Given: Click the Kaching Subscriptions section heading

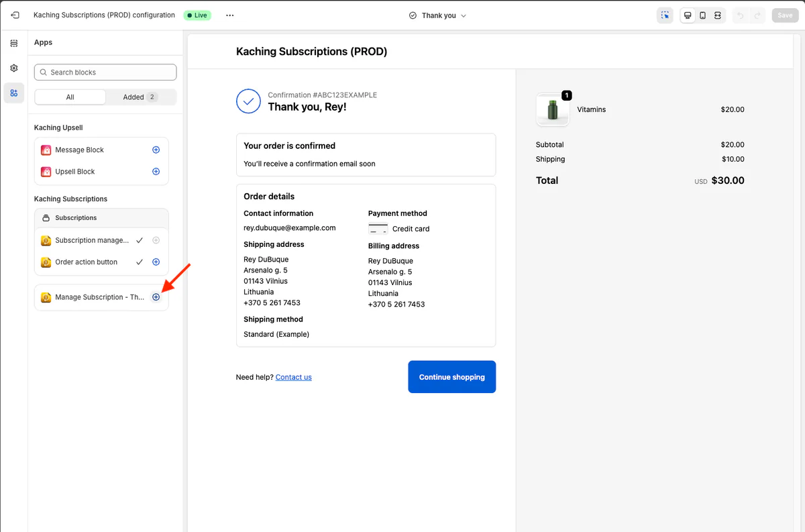Looking at the screenshot, I should pos(70,199).
